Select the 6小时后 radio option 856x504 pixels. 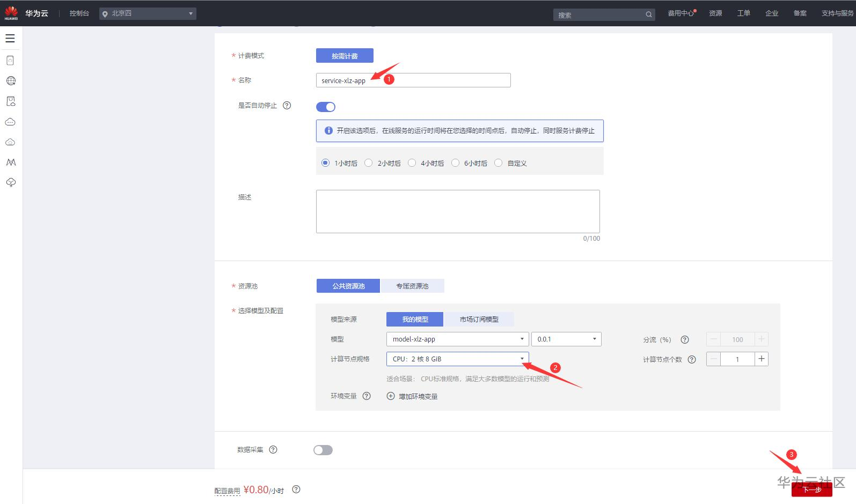[x=455, y=163]
